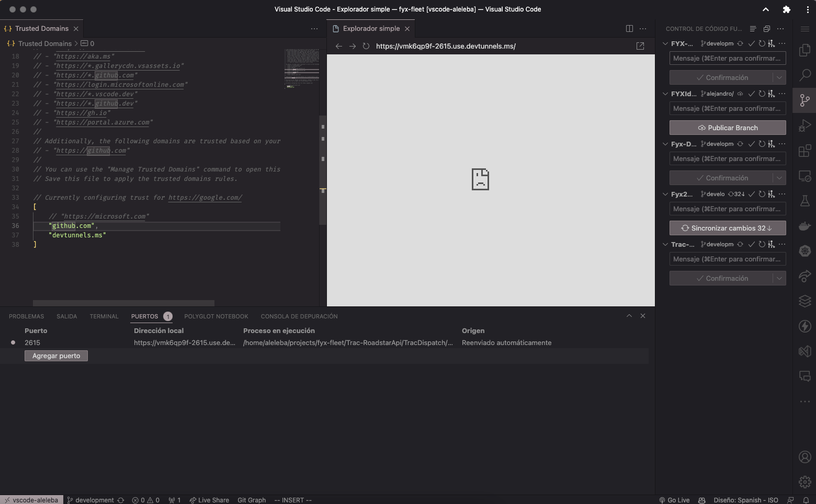Click the Testing flask icon in sidebar

tap(804, 200)
